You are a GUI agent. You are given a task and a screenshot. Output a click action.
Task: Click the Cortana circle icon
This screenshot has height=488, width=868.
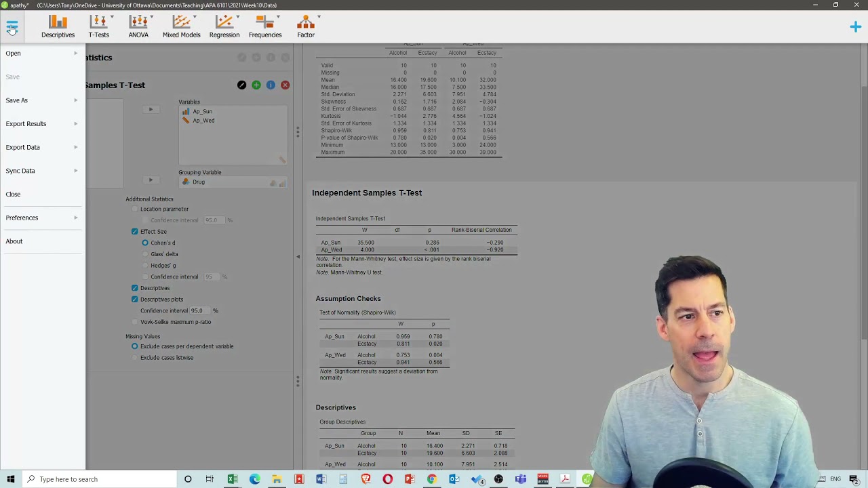pos(188,479)
